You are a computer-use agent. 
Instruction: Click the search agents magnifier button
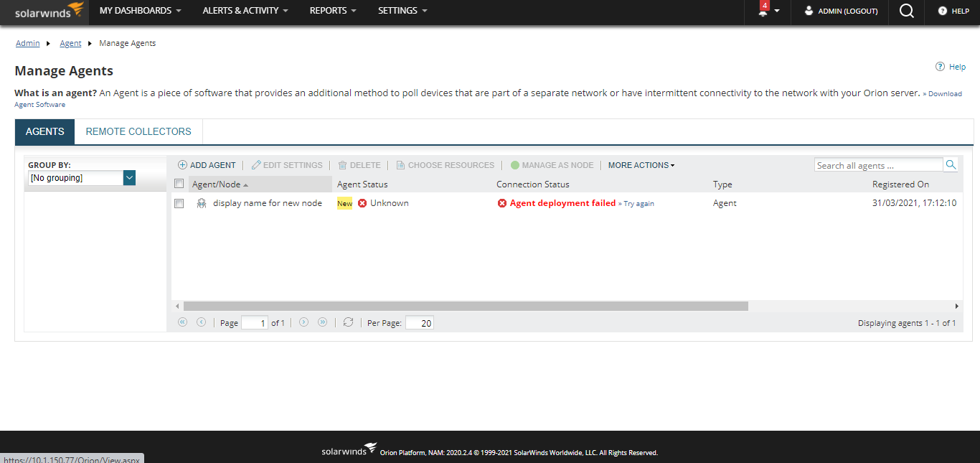(951, 165)
